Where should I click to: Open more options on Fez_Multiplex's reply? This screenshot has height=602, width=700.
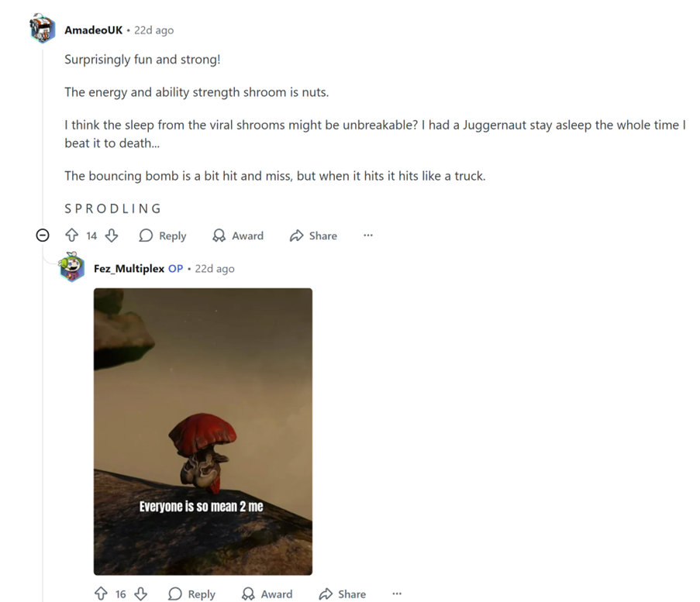[397, 593]
